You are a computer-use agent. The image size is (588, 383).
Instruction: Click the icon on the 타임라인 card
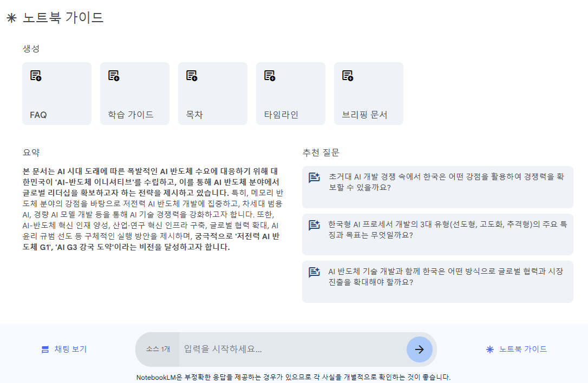[270, 76]
